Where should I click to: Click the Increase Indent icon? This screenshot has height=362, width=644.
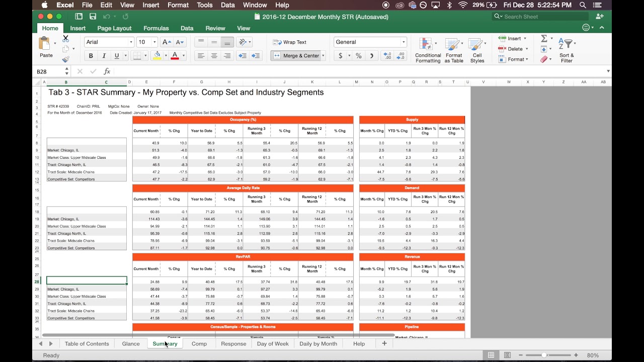click(x=256, y=56)
